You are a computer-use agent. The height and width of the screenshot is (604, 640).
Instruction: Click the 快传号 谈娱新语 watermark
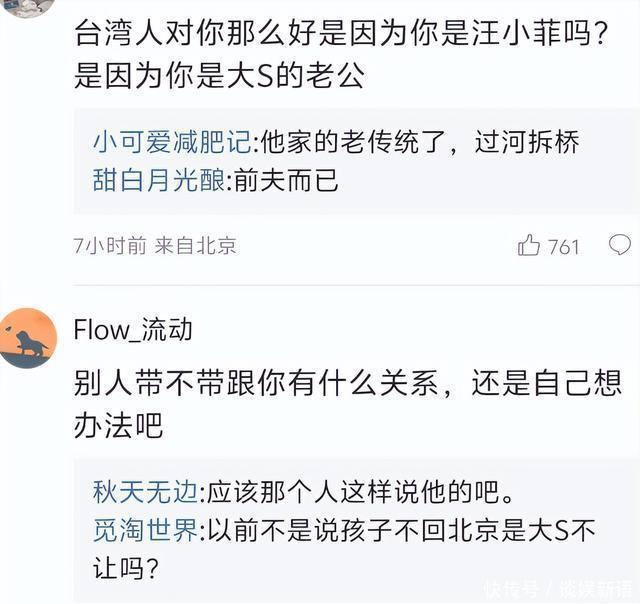[556, 587]
